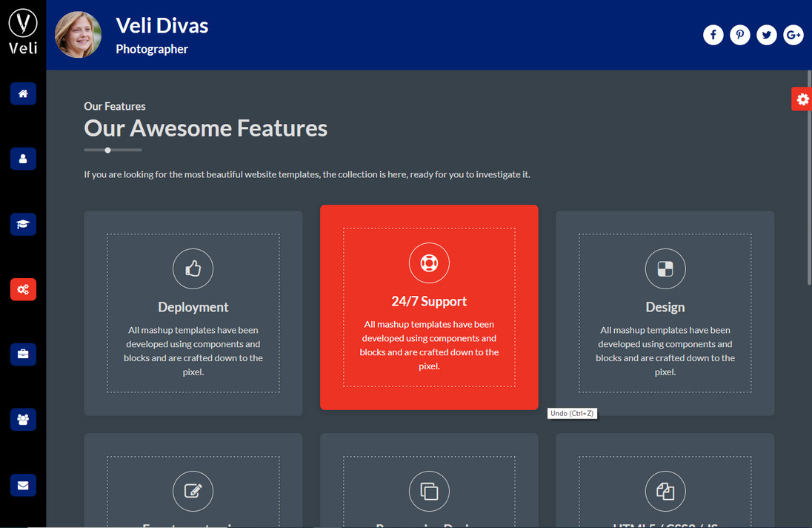The width and height of the screenshot is (812, 528).
Task: Click the Deployment card description text
Action: point(193,351)
